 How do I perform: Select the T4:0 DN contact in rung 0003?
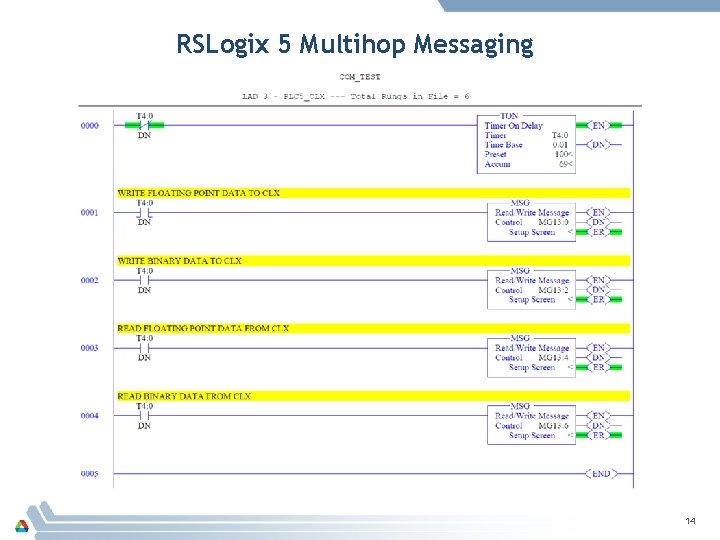point(144,348)
